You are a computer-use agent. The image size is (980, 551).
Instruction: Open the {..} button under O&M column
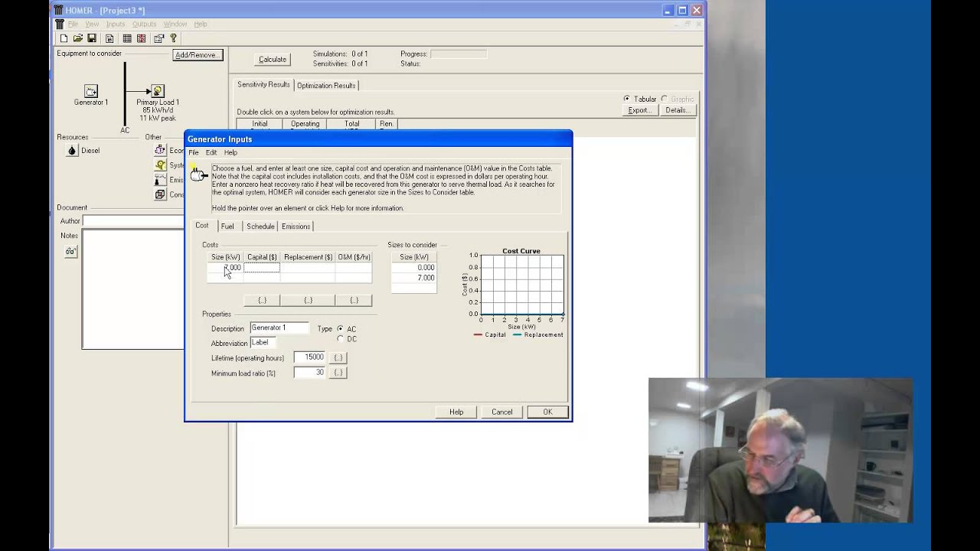354,300
